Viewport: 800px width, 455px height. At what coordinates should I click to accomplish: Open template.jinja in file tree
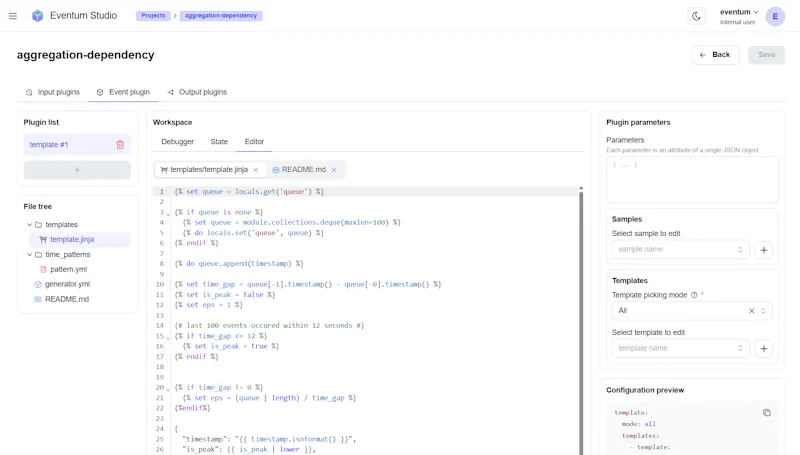click(x=72, y=239)
